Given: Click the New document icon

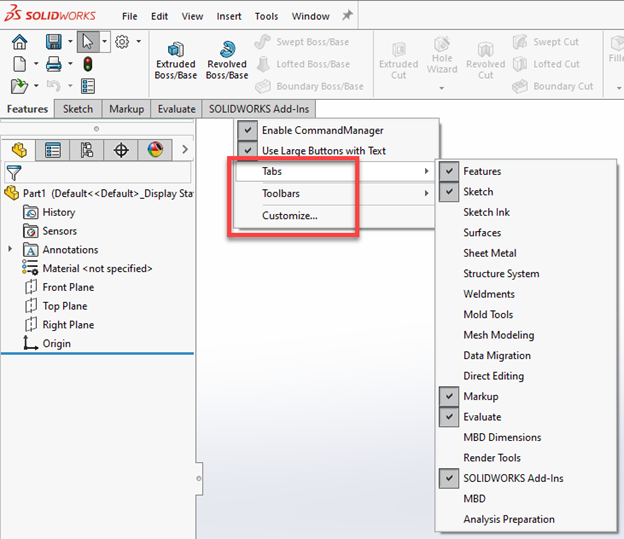Looking at the screenshot, I should coord(20,64).
